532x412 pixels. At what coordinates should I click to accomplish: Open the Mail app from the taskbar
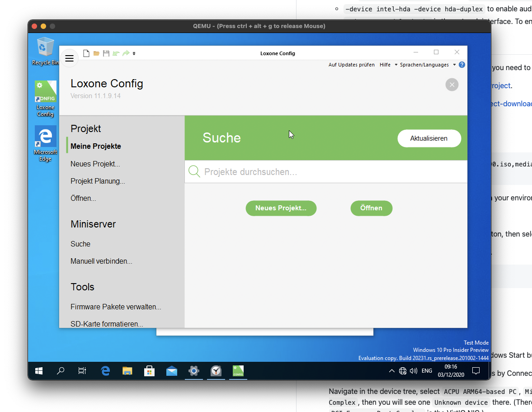pos(172,371)
